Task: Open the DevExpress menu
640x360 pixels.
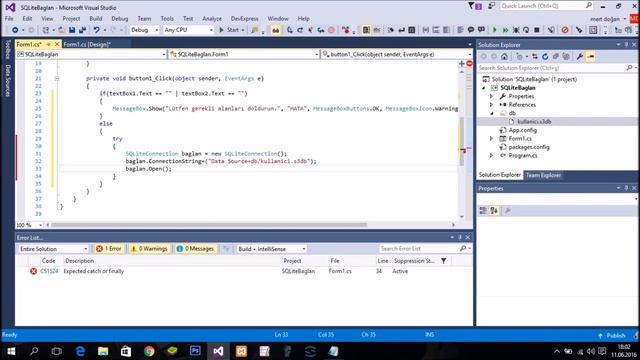Action: pyautogui.click(x=244, y=19)
